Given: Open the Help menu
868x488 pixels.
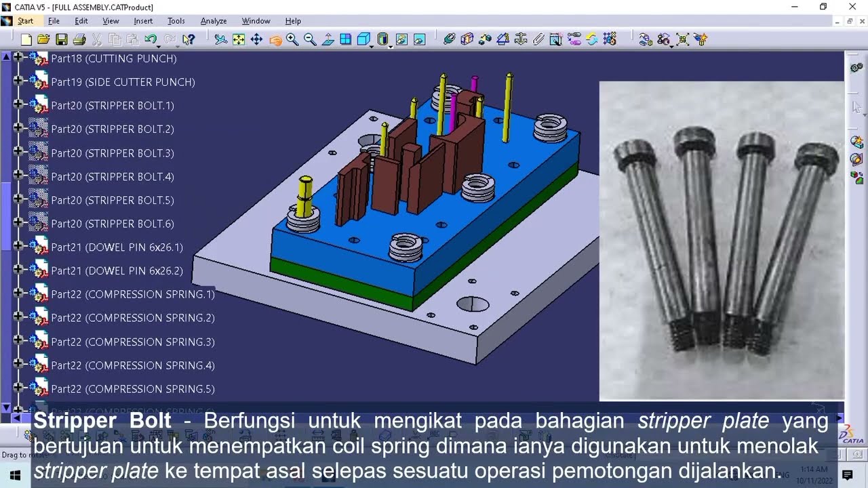Looking at the screenshot, I should pyautogui.click(x=293, y=21).
